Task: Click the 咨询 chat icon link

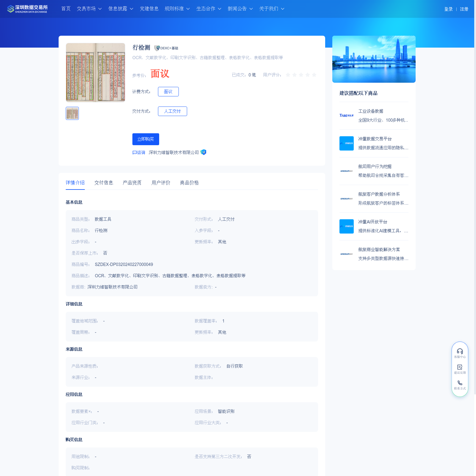Action: pos(139,152)
